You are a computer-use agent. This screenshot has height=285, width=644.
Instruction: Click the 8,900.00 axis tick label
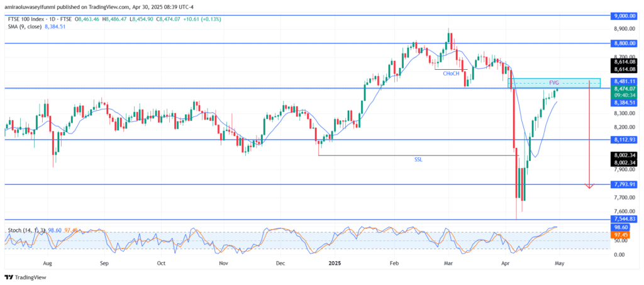click(x=625, y=29)
